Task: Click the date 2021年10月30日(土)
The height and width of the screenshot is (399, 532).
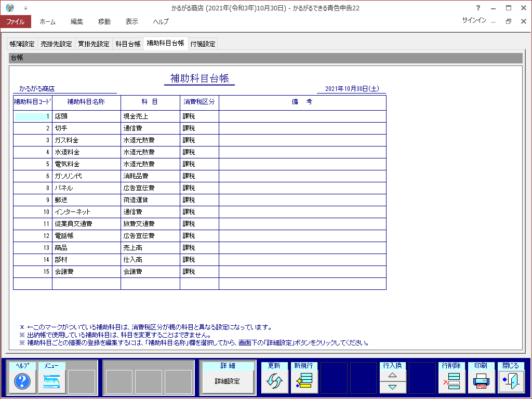Action: click(x=352, y=89)
